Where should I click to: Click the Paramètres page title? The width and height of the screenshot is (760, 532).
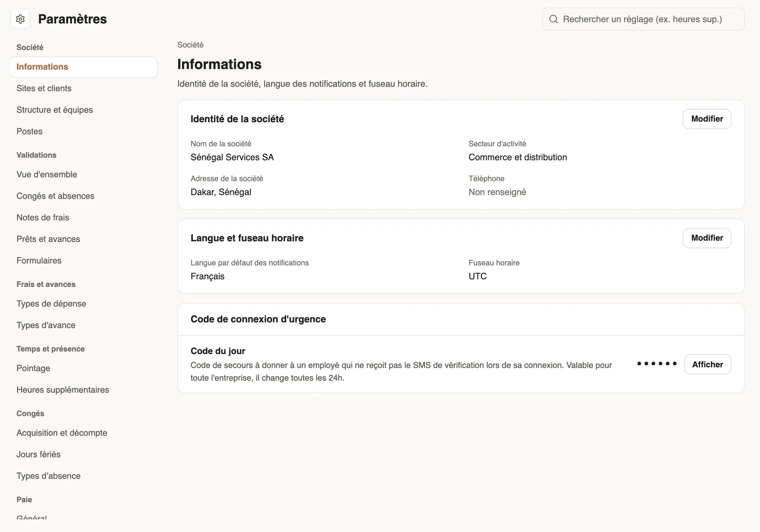pos(73,19)
